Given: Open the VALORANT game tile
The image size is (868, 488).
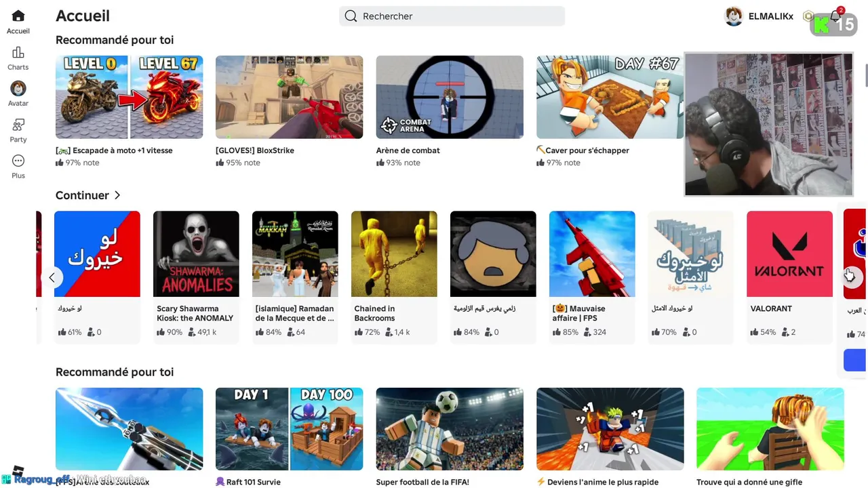Looking at the screenshot, I should click(x=789, y=253).
